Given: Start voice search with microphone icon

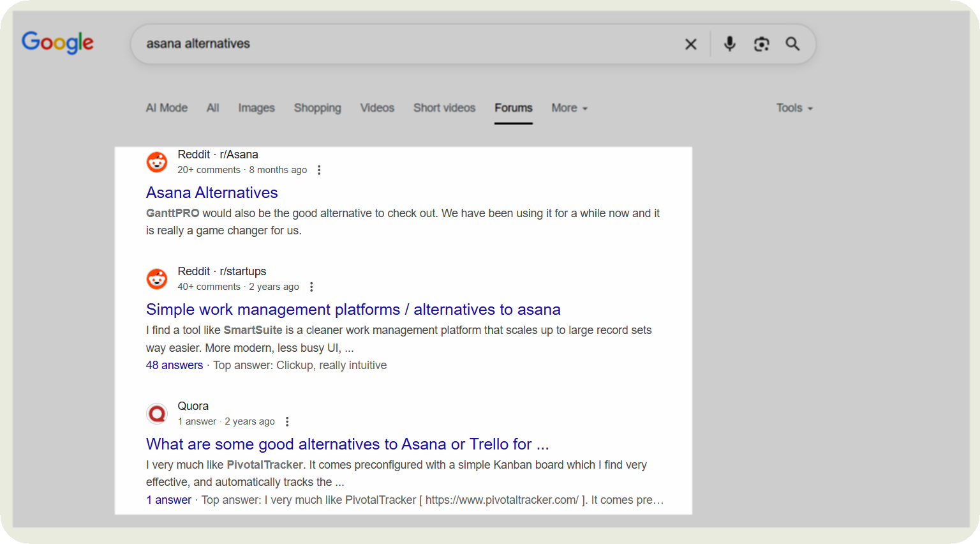Looking at the screenshot, I should (x=730, y=44).
